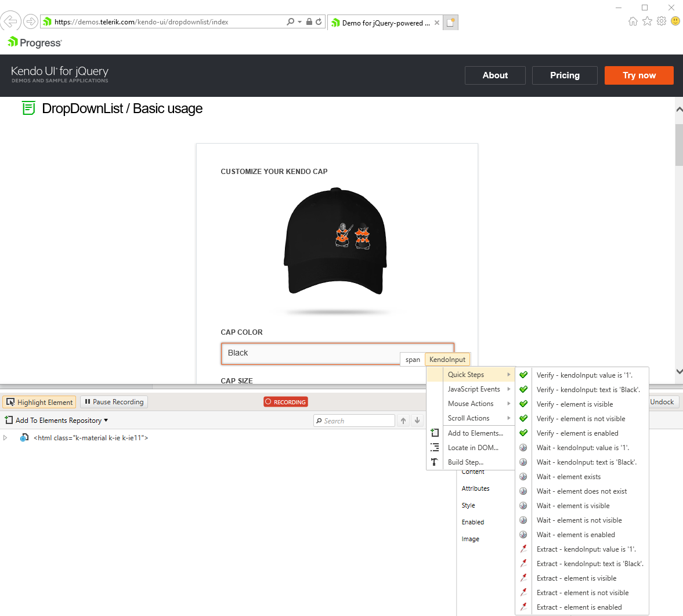Click the Build Step hammer icon
Image resolution: width=683 pixels, height=616 pixels.
435,462
